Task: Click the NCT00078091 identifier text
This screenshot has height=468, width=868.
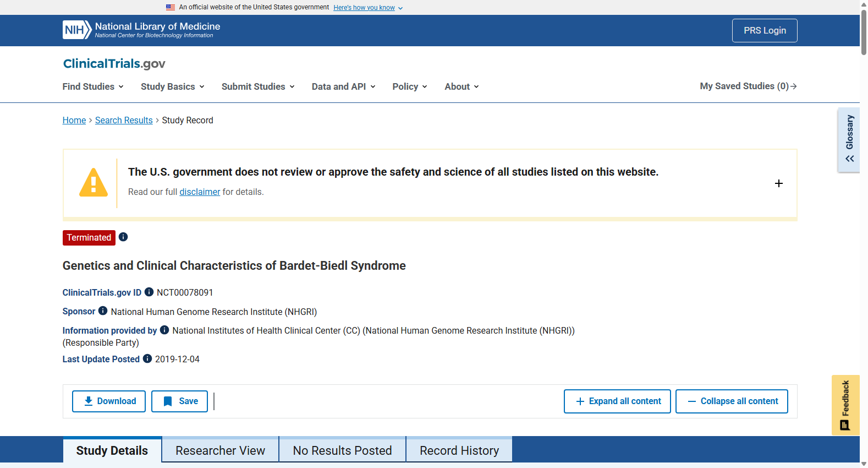Action: tap(185, 292)
